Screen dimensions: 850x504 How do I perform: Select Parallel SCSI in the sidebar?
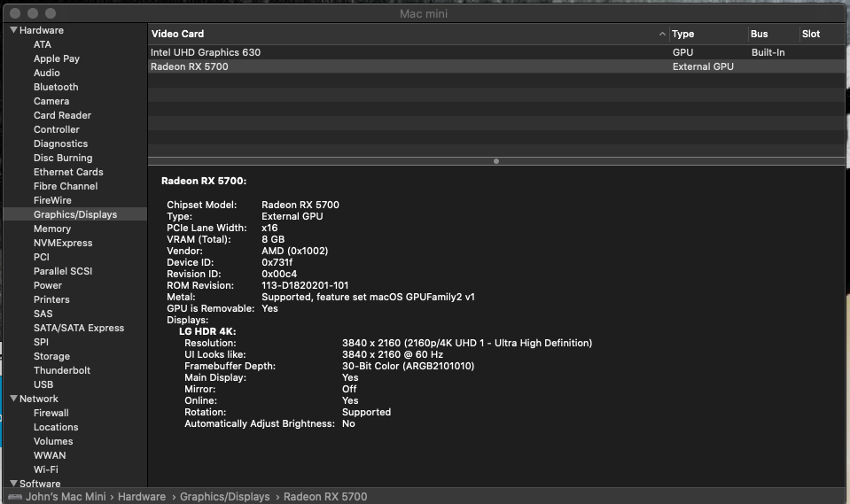63,271
